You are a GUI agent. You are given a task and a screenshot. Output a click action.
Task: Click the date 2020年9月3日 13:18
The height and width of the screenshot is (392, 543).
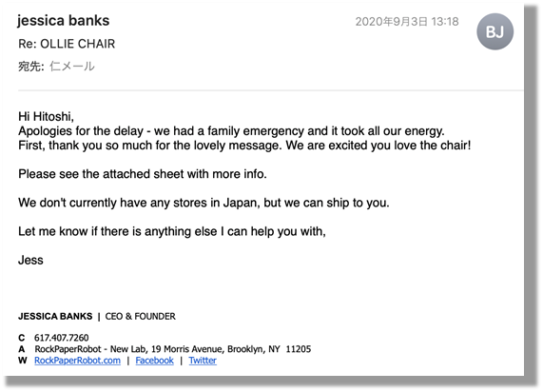coord(407,22)
